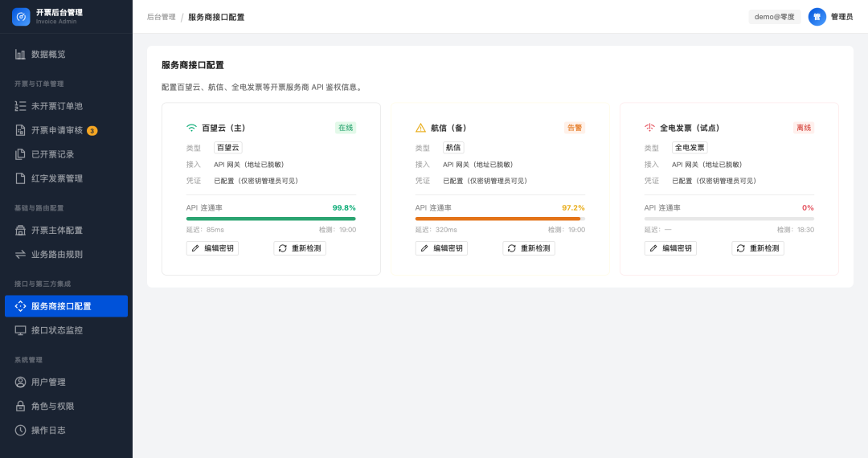The width and height of the screenshot is (868, 458).
Task: Click the 百望云 type tag
Action: coord(228,148)
